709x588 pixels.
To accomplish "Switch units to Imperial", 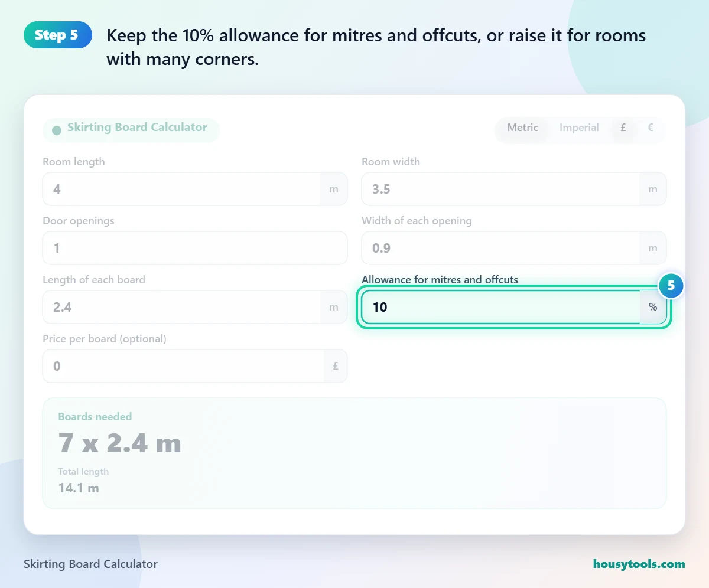I will [579, 128].
